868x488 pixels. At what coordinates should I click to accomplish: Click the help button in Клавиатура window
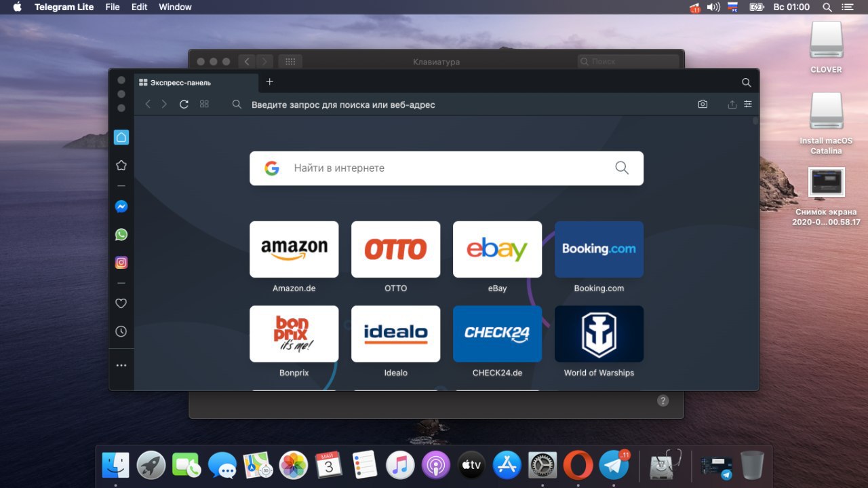[x=663, y=400]
